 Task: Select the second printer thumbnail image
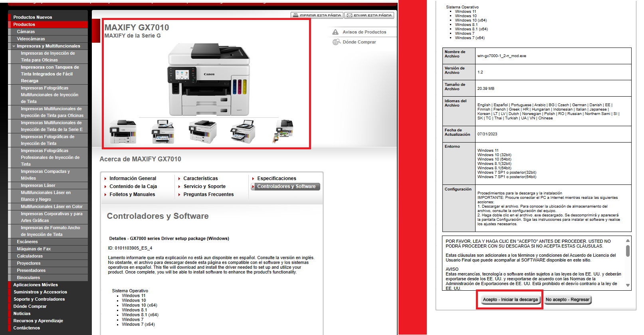[163, 131]
